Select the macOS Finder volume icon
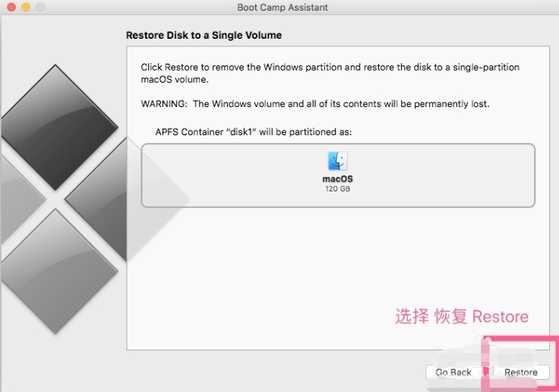Screen dimensions: 559x392 click(337, 161)
